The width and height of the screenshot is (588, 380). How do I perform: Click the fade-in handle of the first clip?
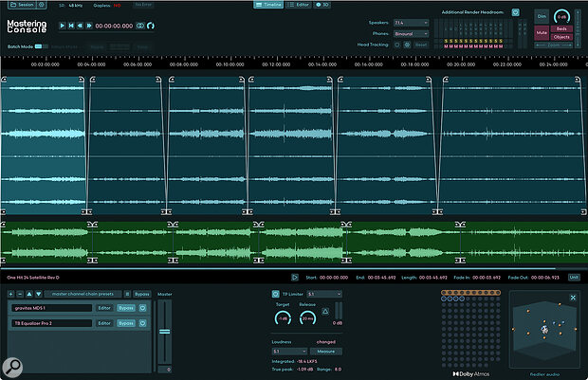(x=4, y=80)
